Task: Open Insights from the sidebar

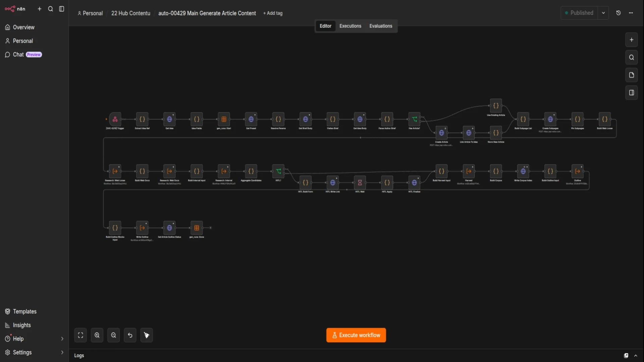Action: (34, 325)
